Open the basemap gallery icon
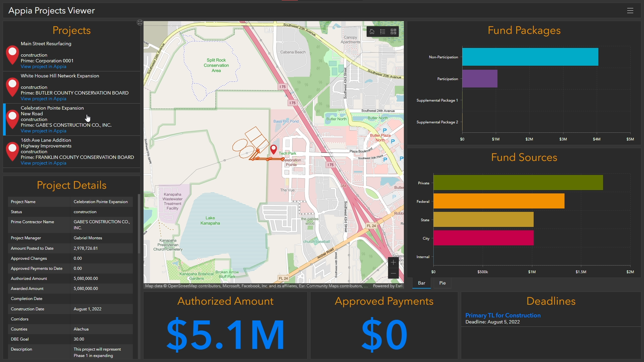Viewport: 644px width, 362px height. (x=394, y=32)
